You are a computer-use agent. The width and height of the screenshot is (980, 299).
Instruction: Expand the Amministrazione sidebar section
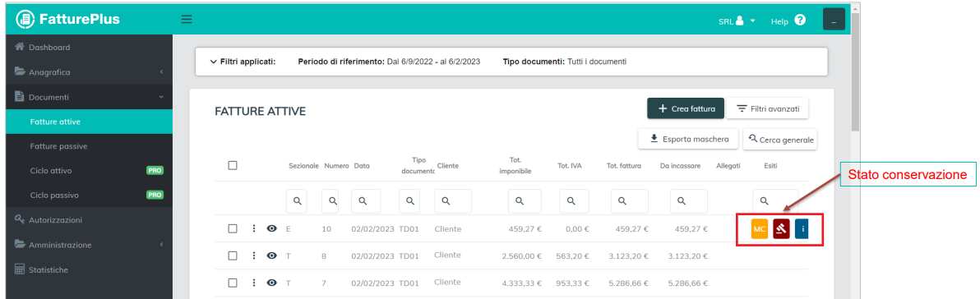coord(89,245)
